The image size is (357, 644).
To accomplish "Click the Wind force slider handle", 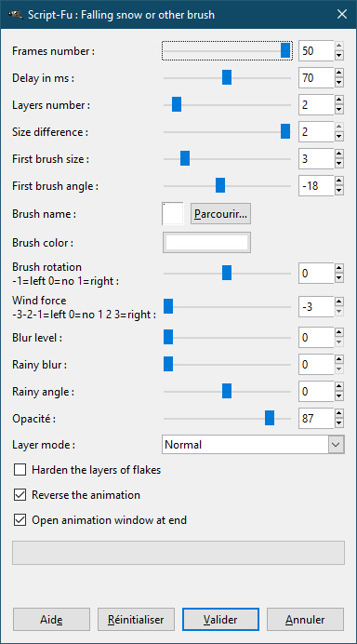I will point(168,306).
